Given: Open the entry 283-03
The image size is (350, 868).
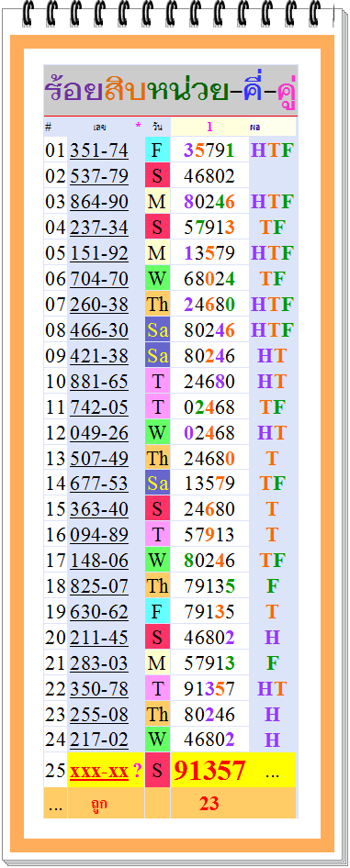Looking at the screenshot, I should click(x=99, y=662).
